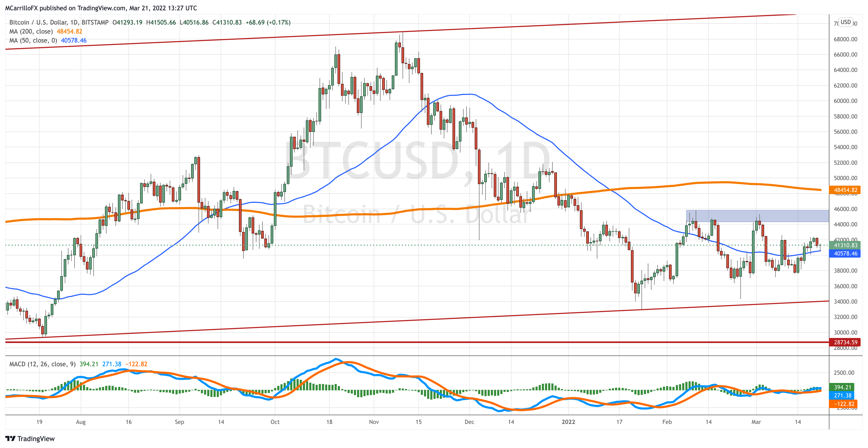Click the Oct date axis label
The image size is (868, 448).
(x=275, y=422)
